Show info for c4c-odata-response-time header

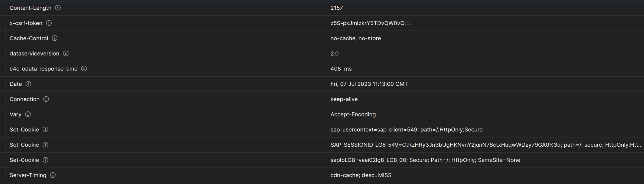pos(84,69)
